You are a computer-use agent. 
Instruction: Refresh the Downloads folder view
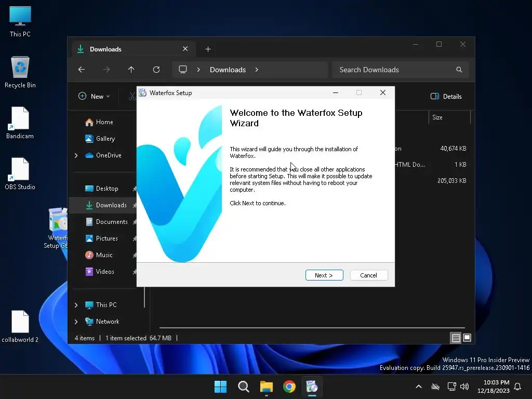coord(156,70)
